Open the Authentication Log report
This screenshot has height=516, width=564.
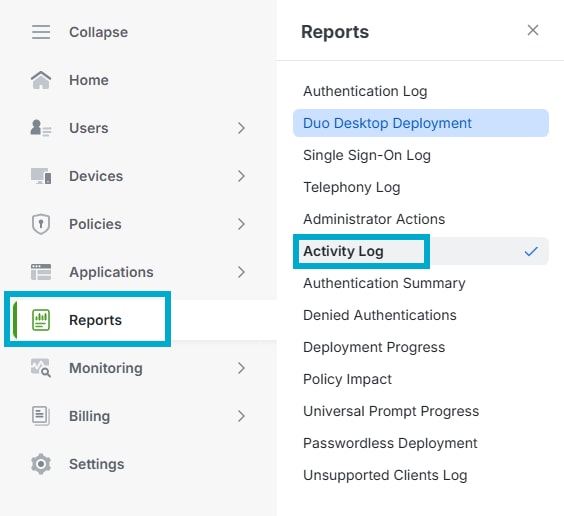point(365,91)
